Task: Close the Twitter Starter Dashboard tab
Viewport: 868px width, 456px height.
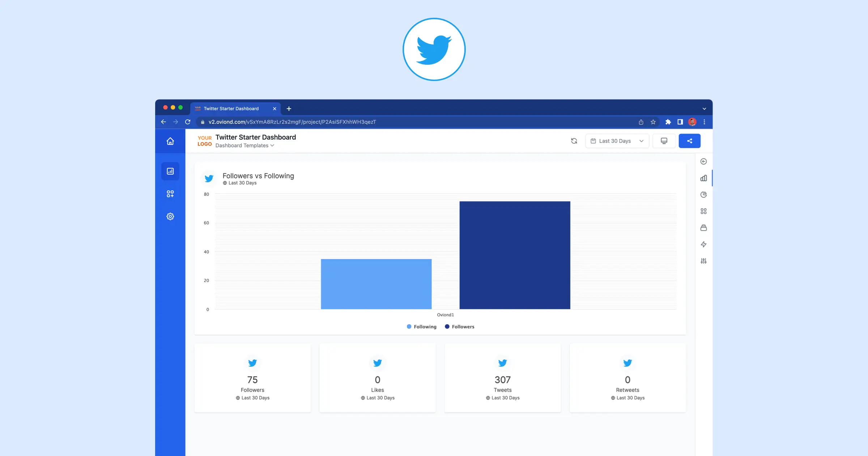Action: [x=275, y=109]
